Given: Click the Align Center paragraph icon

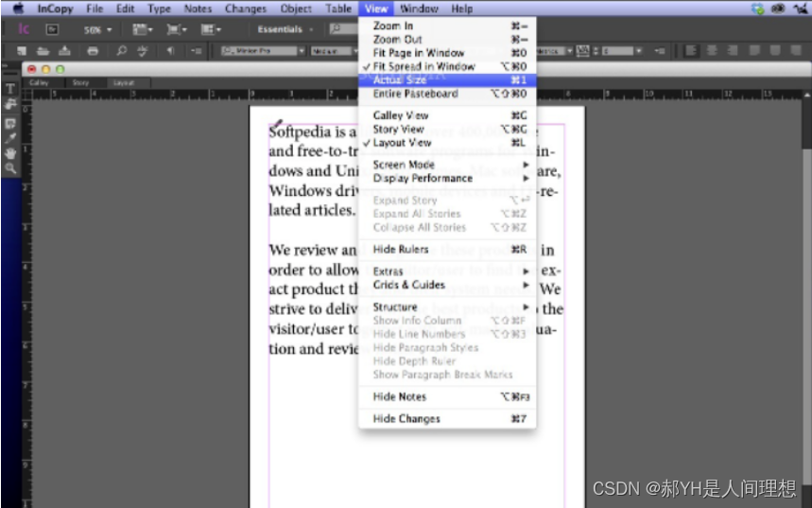Looking at the screenshot, I should click(x=712, y=50).
